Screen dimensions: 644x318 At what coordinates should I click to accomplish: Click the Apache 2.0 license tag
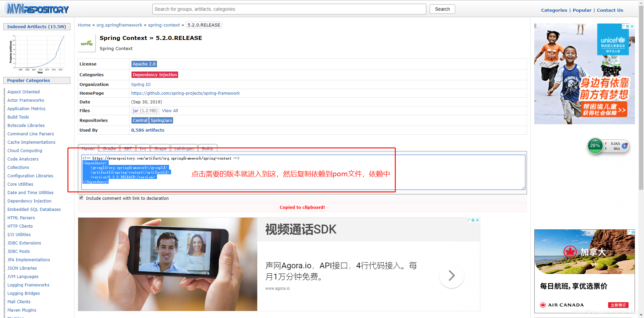(x=144, y=64)
